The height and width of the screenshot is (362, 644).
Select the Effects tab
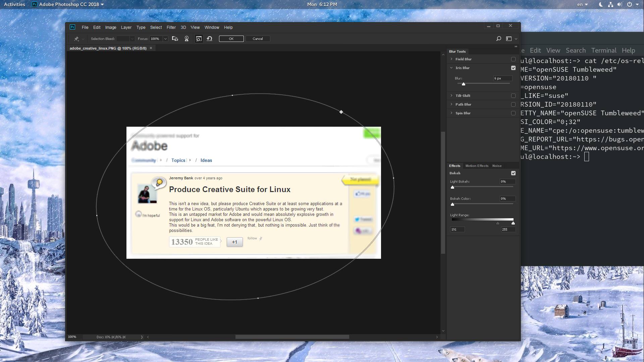pos(454,166)
